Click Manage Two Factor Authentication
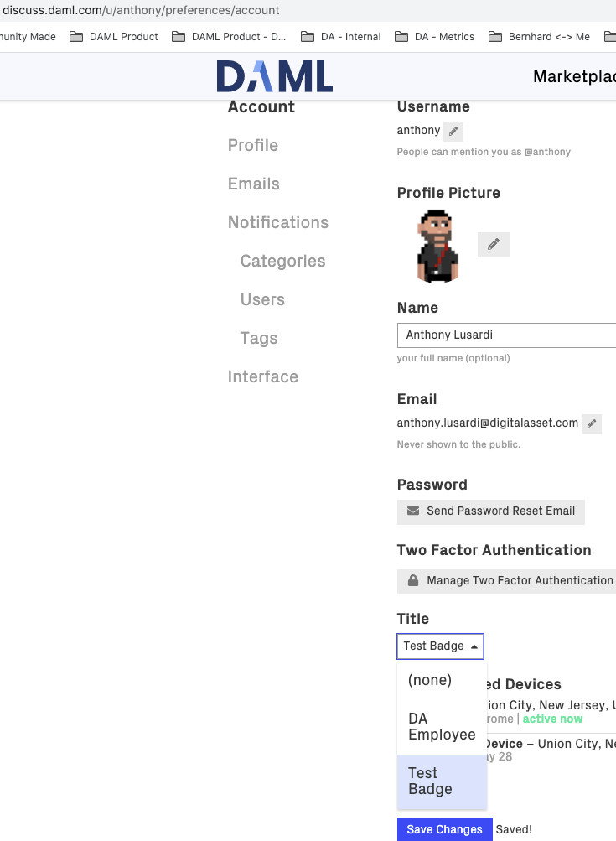Viewport: 616px width, 841px height. 507,581
